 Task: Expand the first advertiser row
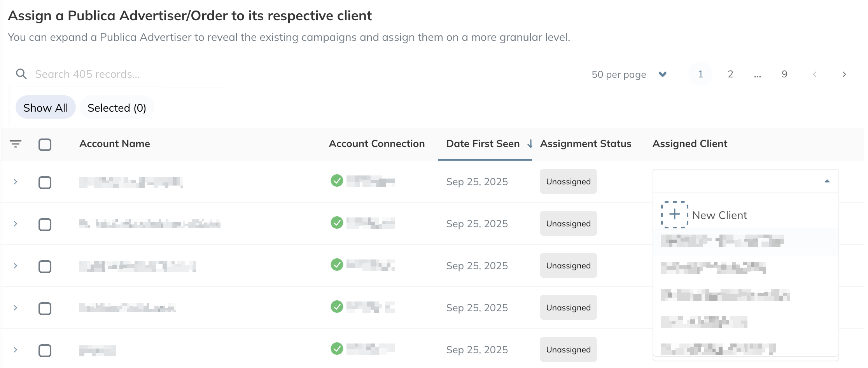(x=16, y=182)
